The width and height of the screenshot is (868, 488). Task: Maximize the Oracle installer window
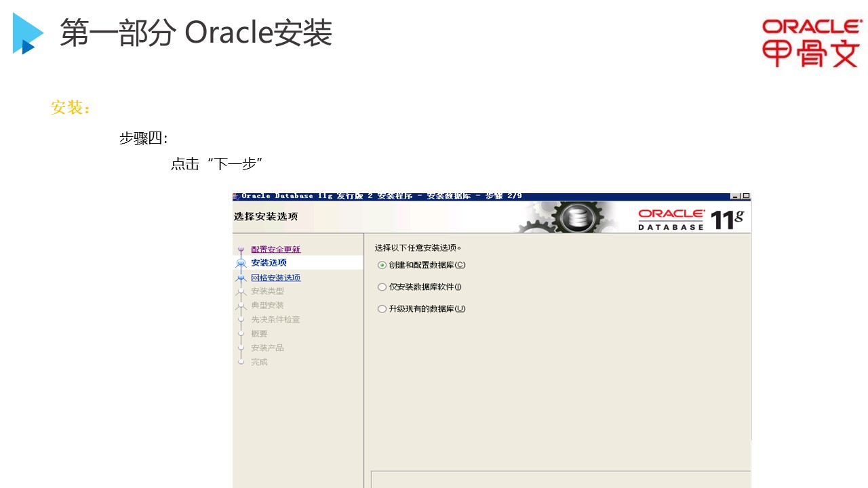point(745,197)
